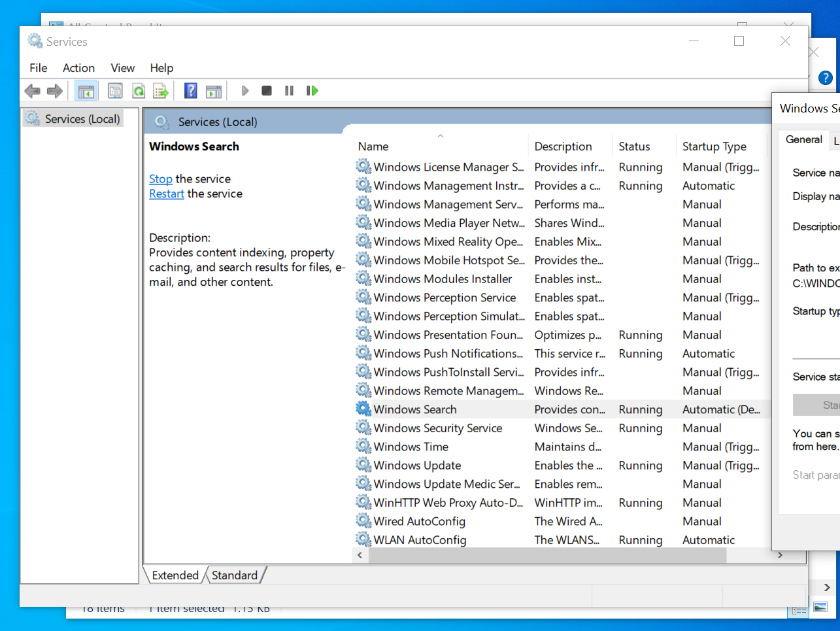Click the Help question mark icon

point(190,90)
